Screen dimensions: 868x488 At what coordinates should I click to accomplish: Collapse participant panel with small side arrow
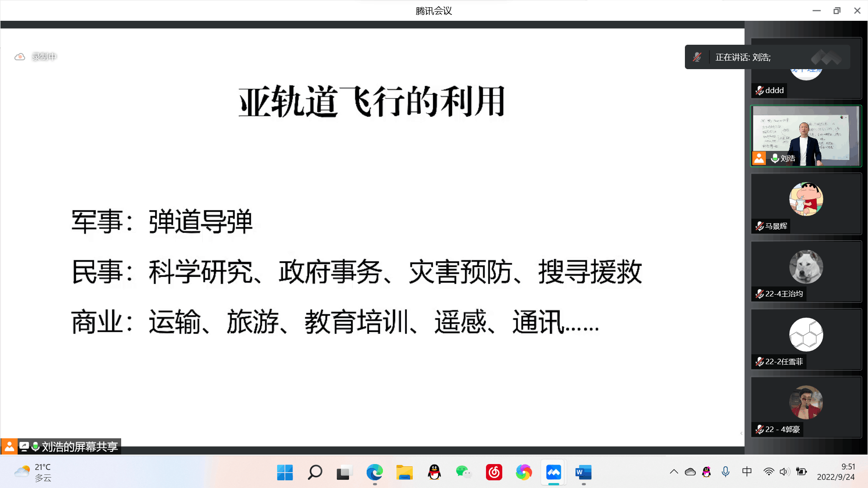(741, 433)
